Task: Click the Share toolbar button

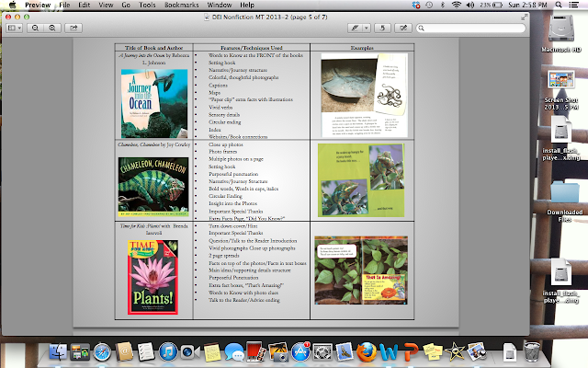Action: [x=73, y=28]
